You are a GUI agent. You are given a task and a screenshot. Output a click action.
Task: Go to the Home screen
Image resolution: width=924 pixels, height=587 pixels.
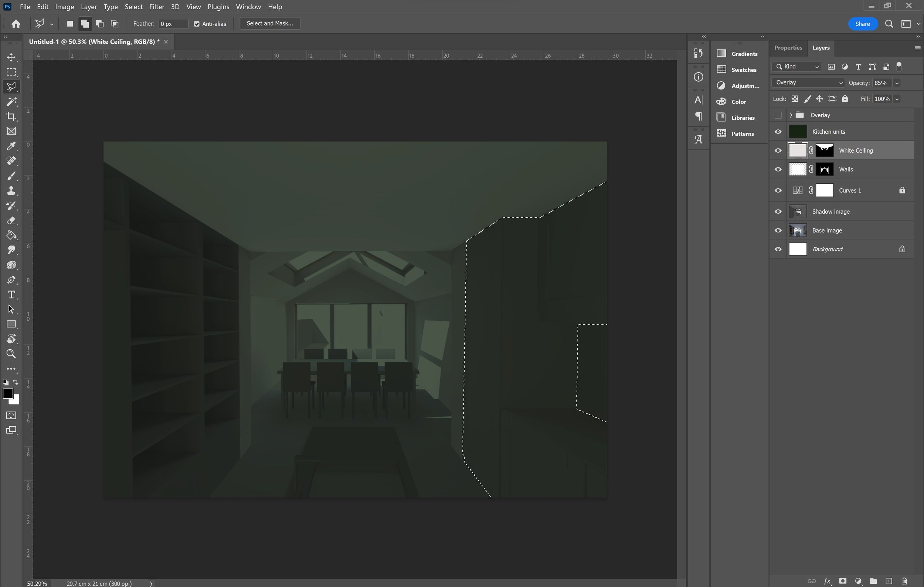16,24
